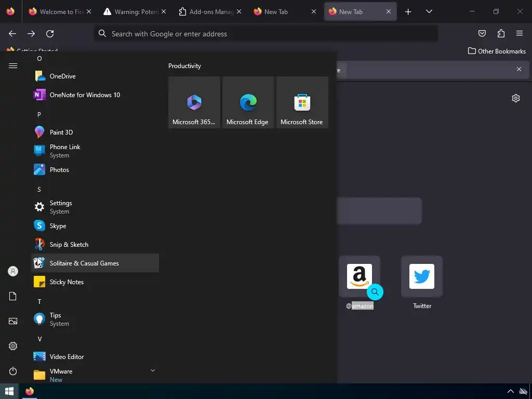Open Microsoft Store tile
Viewport: 532px width, 399px height.
302,102
